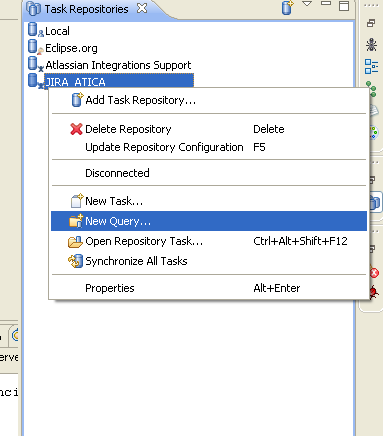Select Atlassian Integrations Support repository

tap(118, 65)
